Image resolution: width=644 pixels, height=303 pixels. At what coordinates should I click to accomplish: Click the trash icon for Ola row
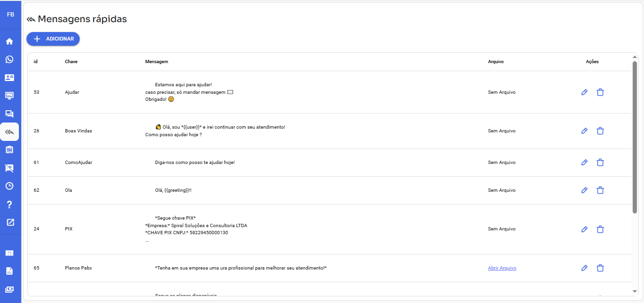pos(600,190)
